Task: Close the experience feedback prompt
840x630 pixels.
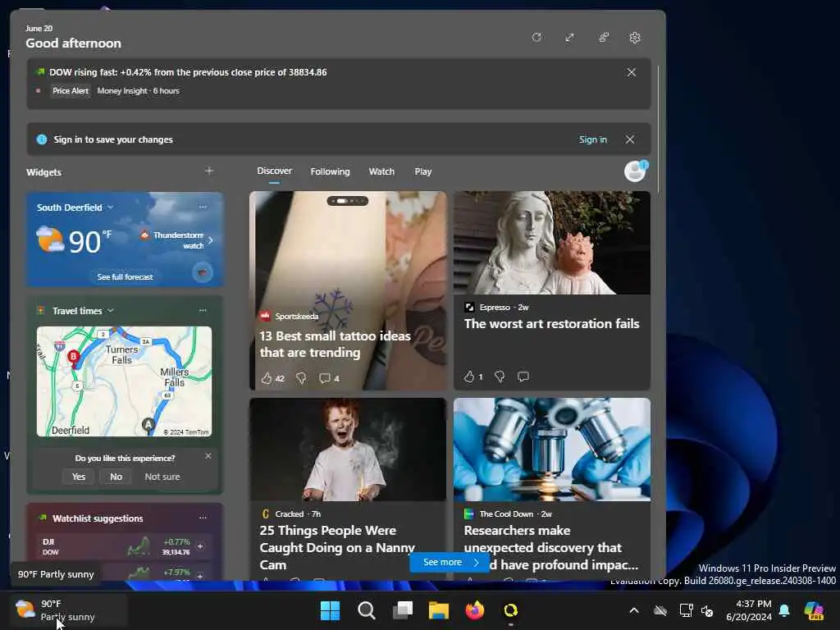Action: pyautogui.click(x=208, y=456)
